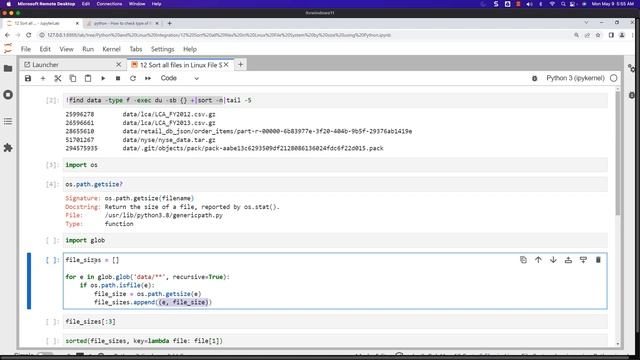
Task: Bookmark this page with the star icon
Action: click(598, 35)
